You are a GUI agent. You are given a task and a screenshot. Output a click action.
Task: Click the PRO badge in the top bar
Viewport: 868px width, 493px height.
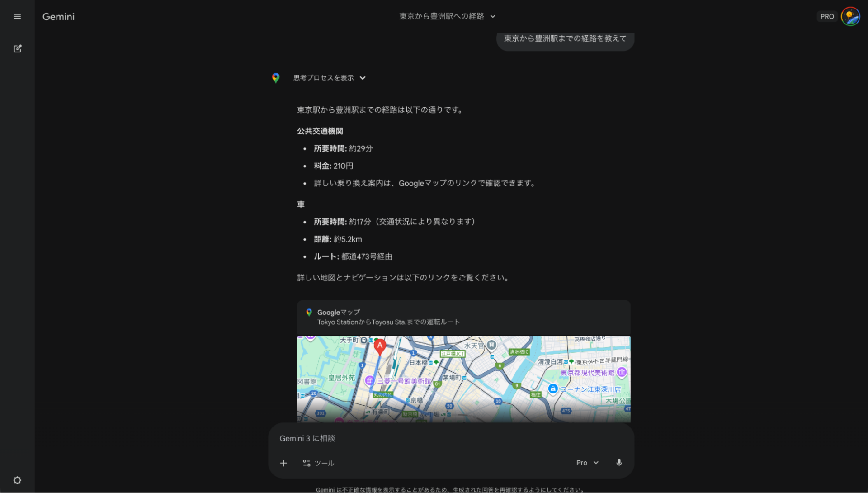point(827,16)
